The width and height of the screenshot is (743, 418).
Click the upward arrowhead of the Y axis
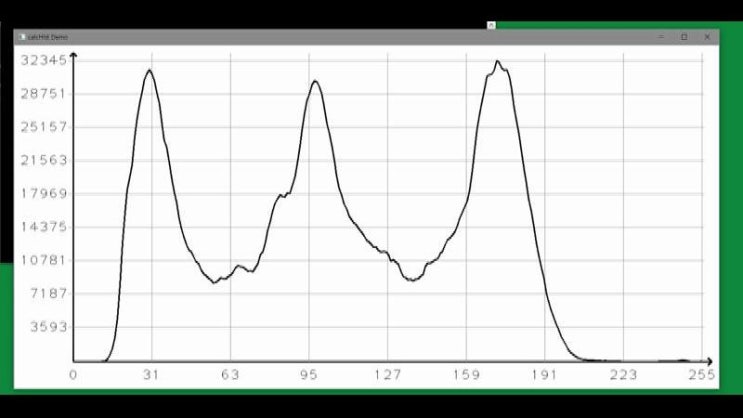click(x=74, y=58)
